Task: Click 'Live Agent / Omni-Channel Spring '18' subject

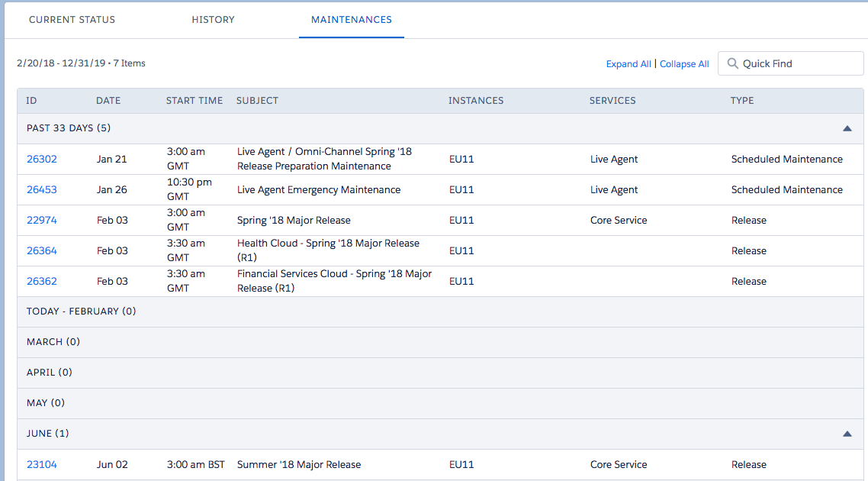Action: [324, 159]
